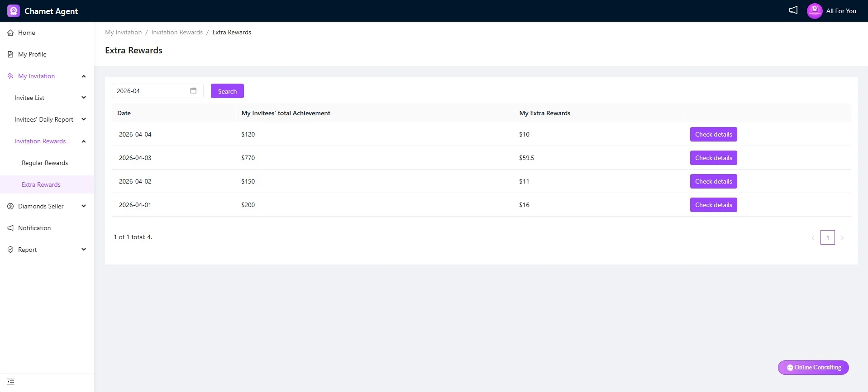Click previous page arrow in pagination

(x=813, y=238)
